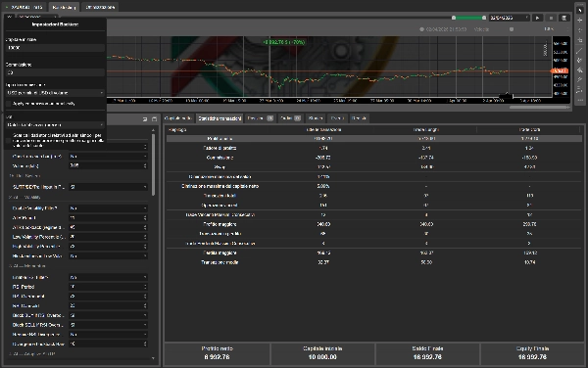Screen dimensions: 588x368
Task: Click the RSI Period stepper arrows
Action: point(145,287)
